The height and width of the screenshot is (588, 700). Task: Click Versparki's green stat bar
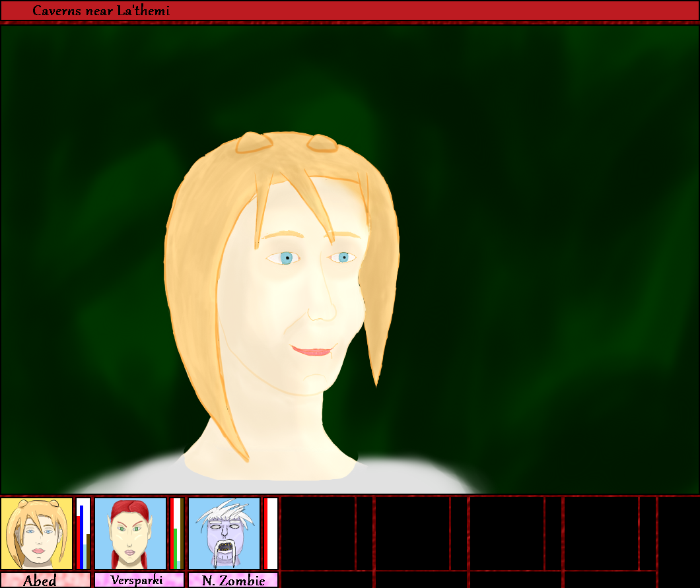176,548
